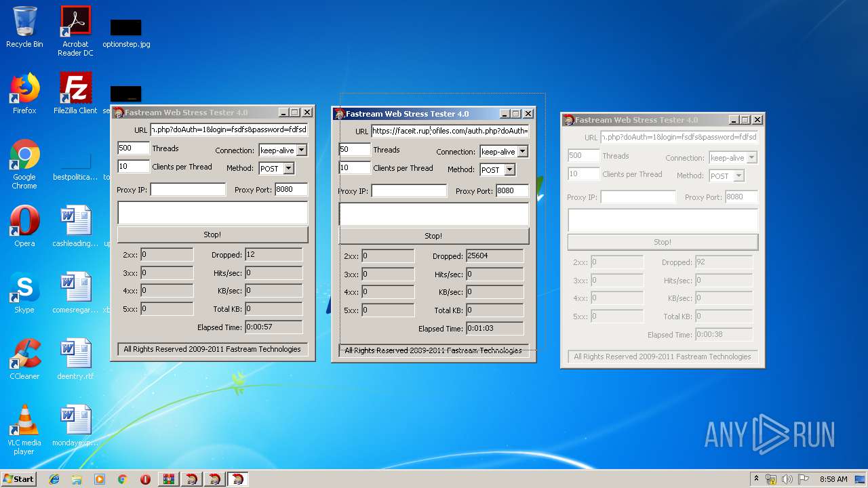Select the cashleading... Word document
This screenshot has height=488, width=868.
[75, 226]
